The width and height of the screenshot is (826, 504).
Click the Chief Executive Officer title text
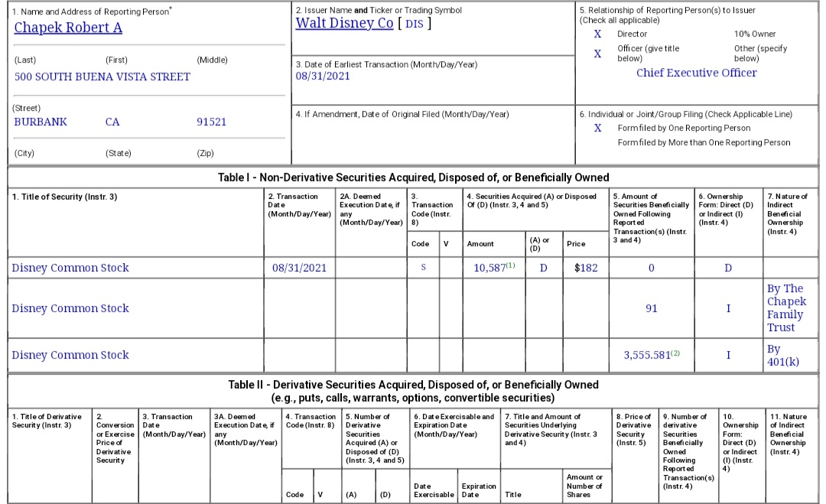click(696, 73)
